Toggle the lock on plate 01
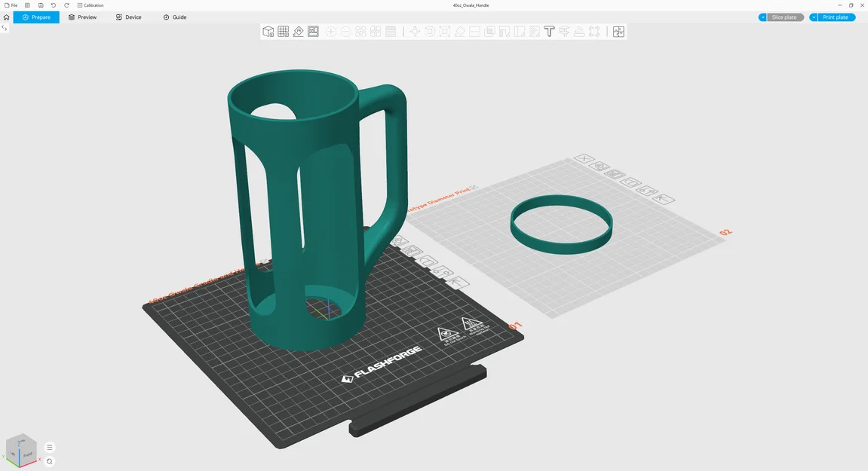 click(427, 261)
